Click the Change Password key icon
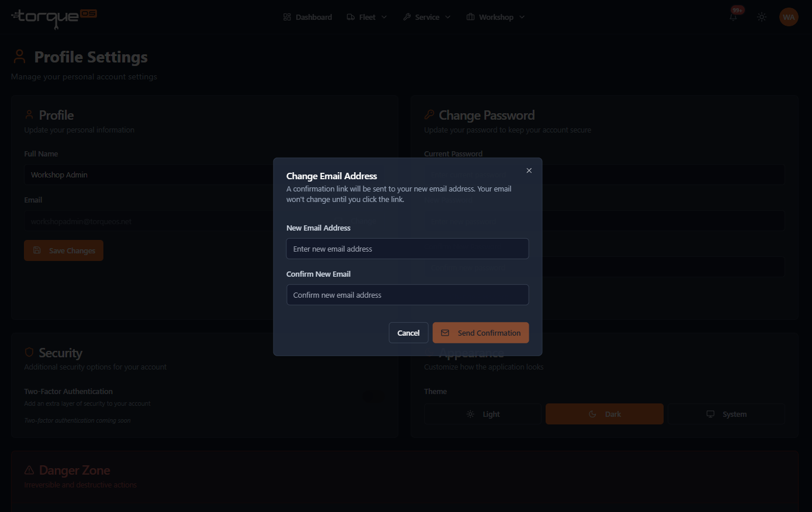 tap(429, 114)
